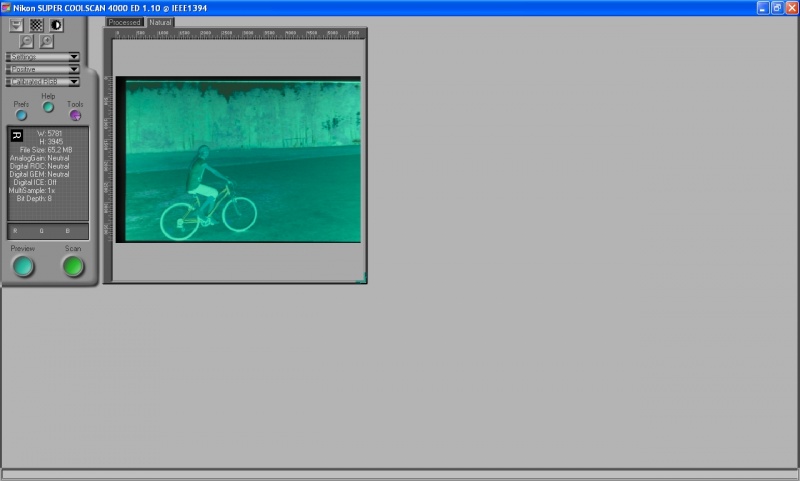The width and height of the screenshot is (800, 481).
Task: Start a Preview scan
Action: pos(23,266)
